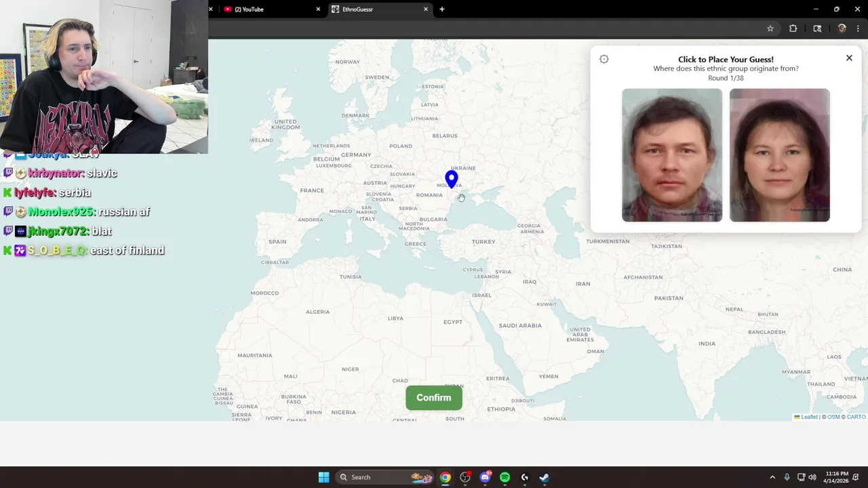Image resolution: width=868 pixels, height=488 pixels.
Task: Click the tab search icon in toolbar
Action: point(817,28)
